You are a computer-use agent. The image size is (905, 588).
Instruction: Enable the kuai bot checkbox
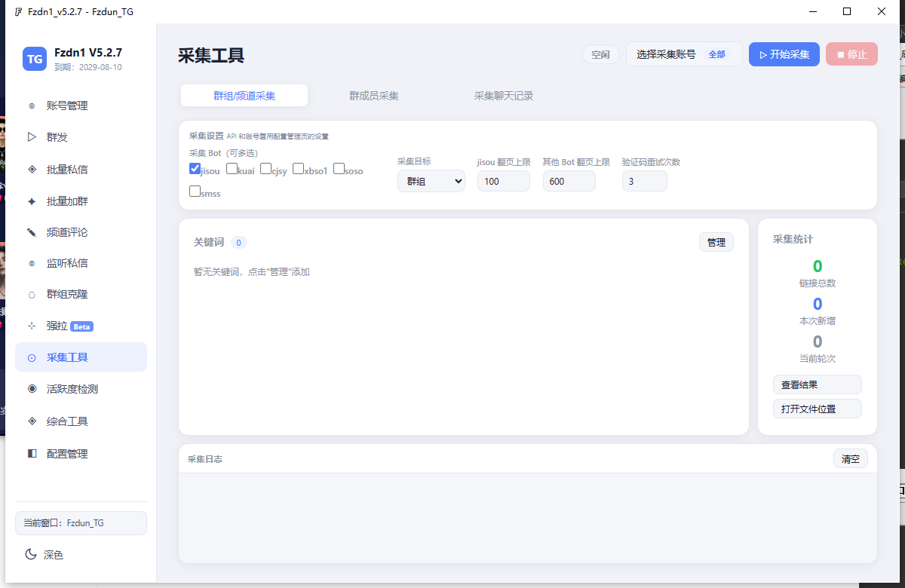click(x=232, y=169)
